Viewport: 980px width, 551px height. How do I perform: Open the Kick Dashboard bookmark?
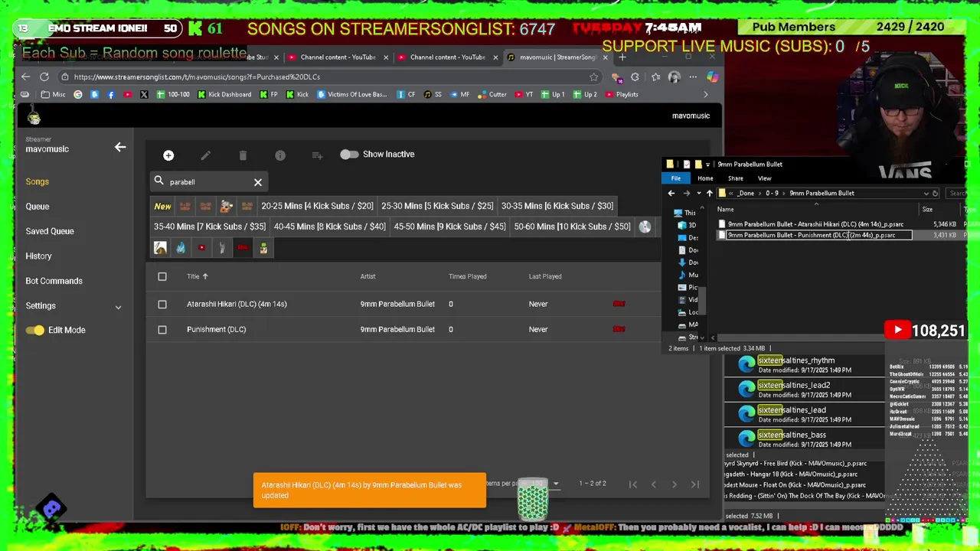coord(224,95)
